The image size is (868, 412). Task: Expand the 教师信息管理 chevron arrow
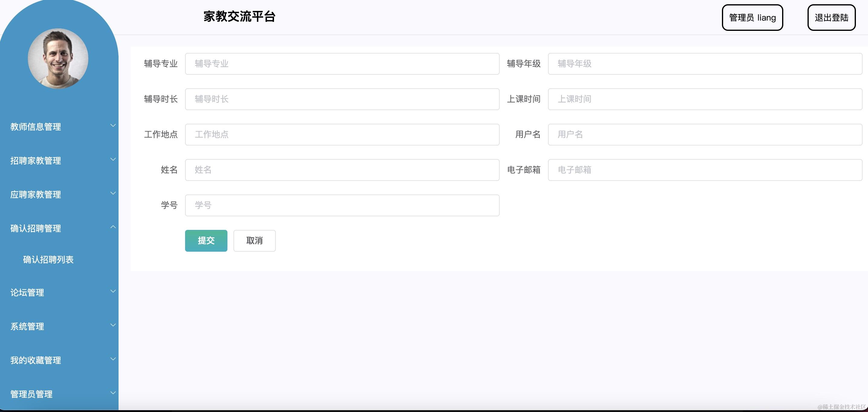click(x=113, y=126)
